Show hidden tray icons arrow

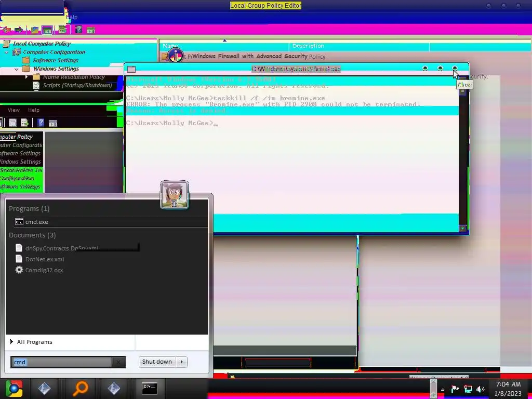[x=443, y=389]
